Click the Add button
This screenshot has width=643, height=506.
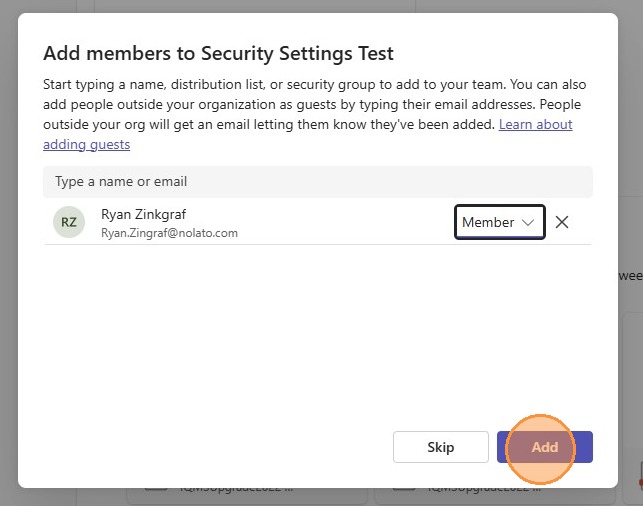(545, 447)
